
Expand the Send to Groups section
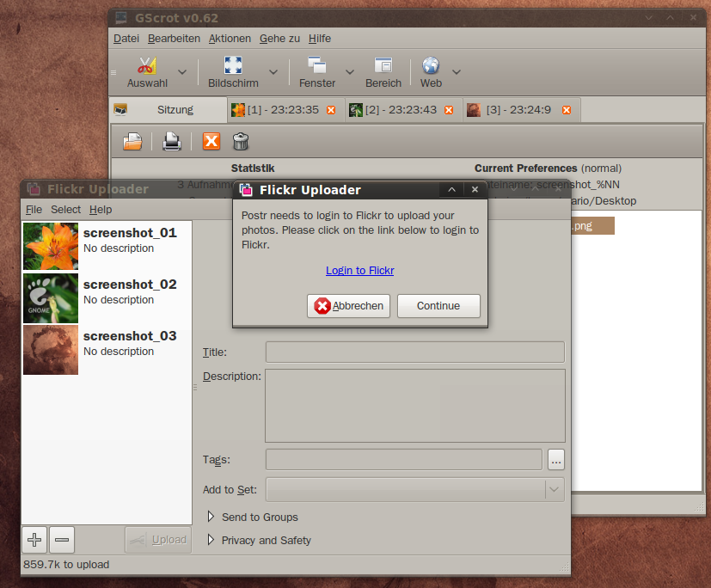point(211,517)
